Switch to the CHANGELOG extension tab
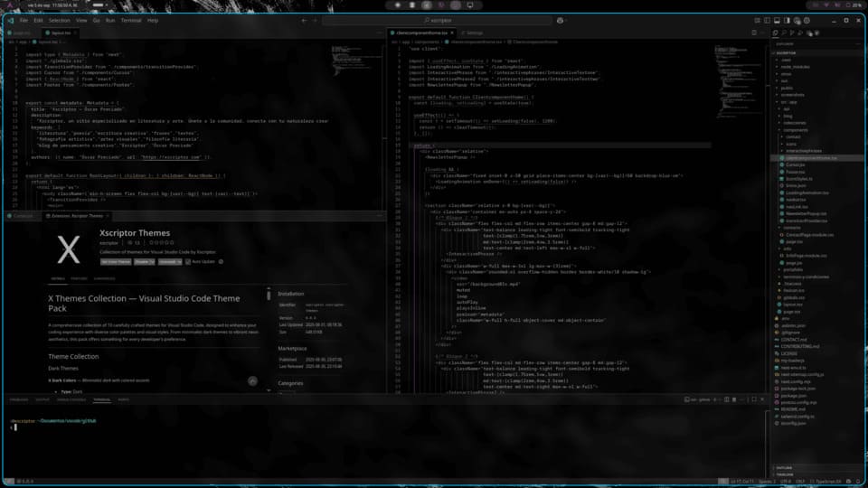 tap(104, 279)
